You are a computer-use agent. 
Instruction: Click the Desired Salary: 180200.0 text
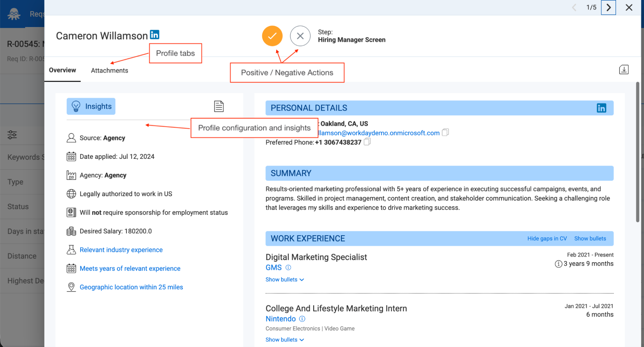point(116,231)
